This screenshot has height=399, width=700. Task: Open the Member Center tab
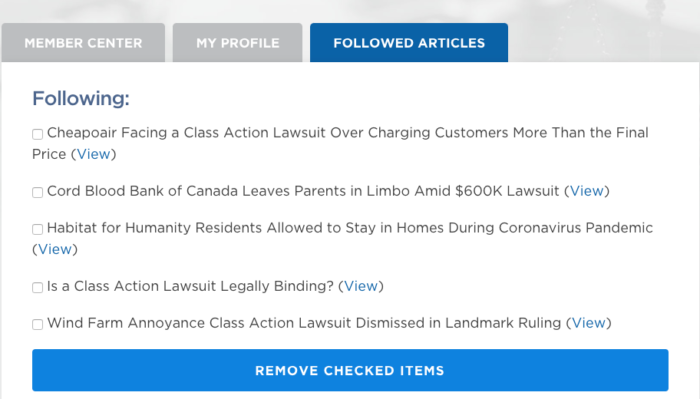click(x=83, y=43)
